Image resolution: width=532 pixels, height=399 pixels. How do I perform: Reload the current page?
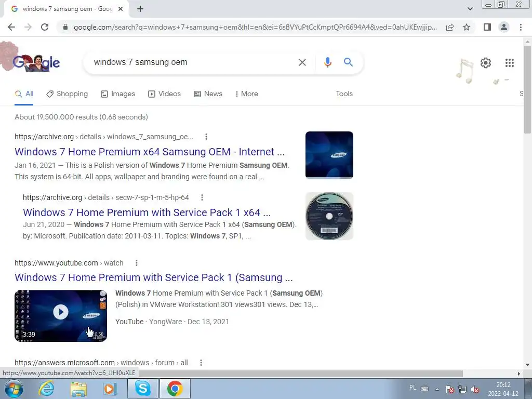point(45,27)
